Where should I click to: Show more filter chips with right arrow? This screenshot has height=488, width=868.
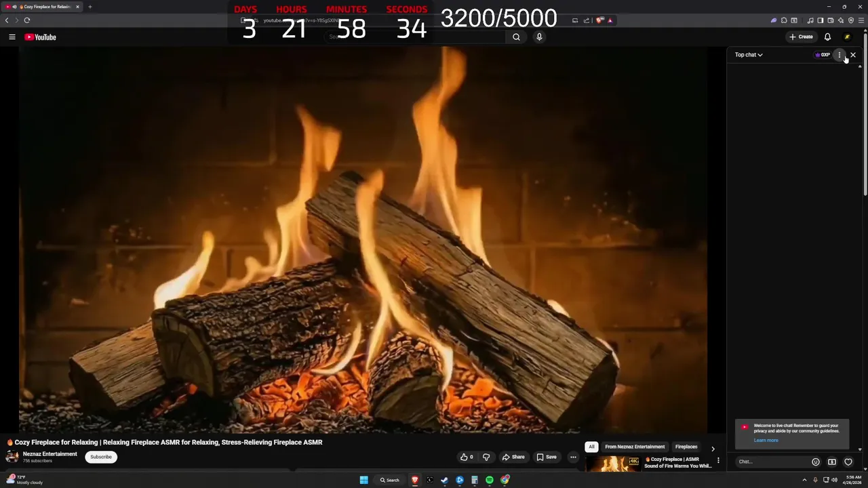pos(713,449)
